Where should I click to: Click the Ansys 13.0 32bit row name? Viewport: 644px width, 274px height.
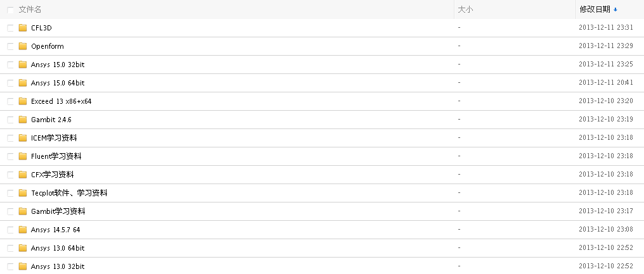click(57, 266)
